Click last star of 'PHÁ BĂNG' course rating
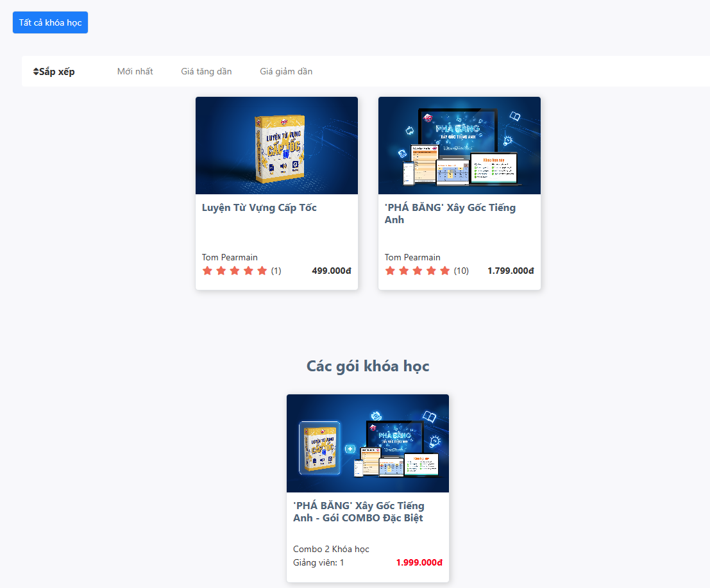710x588 pixels. coord(444,271)
